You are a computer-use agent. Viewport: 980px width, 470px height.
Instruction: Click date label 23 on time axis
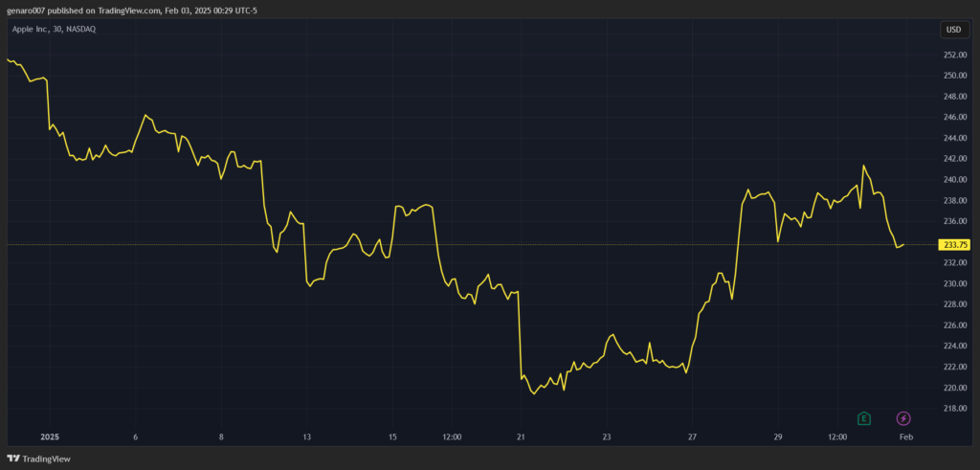coord(607,436)
